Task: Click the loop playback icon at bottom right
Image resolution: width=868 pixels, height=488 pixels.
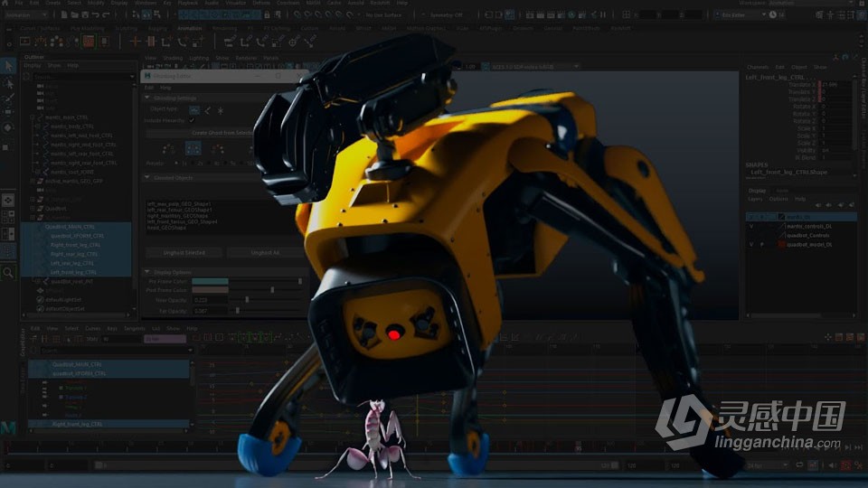Action: [799, 465]
